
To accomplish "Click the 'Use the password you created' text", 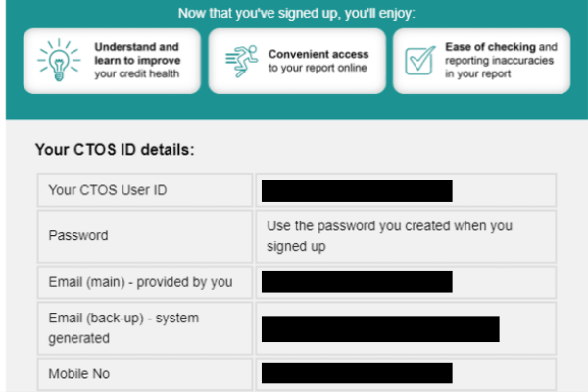I will [389, 236].
